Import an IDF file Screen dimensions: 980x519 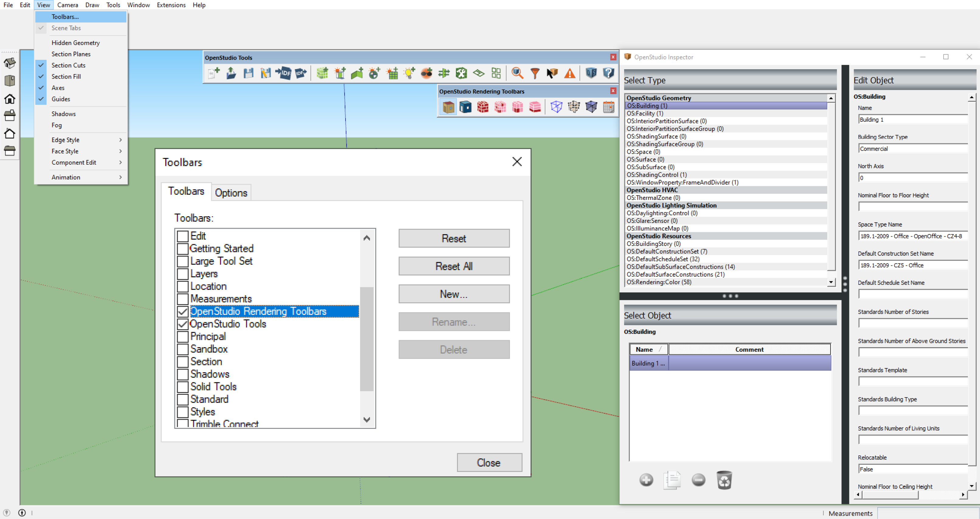pos(284,73)
